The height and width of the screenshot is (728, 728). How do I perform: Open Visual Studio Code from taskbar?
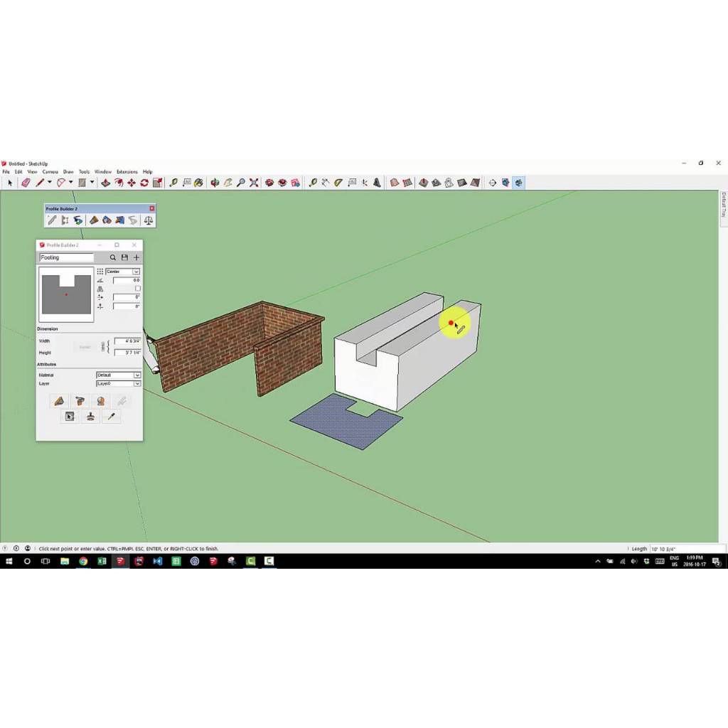(x=157, y=562)
